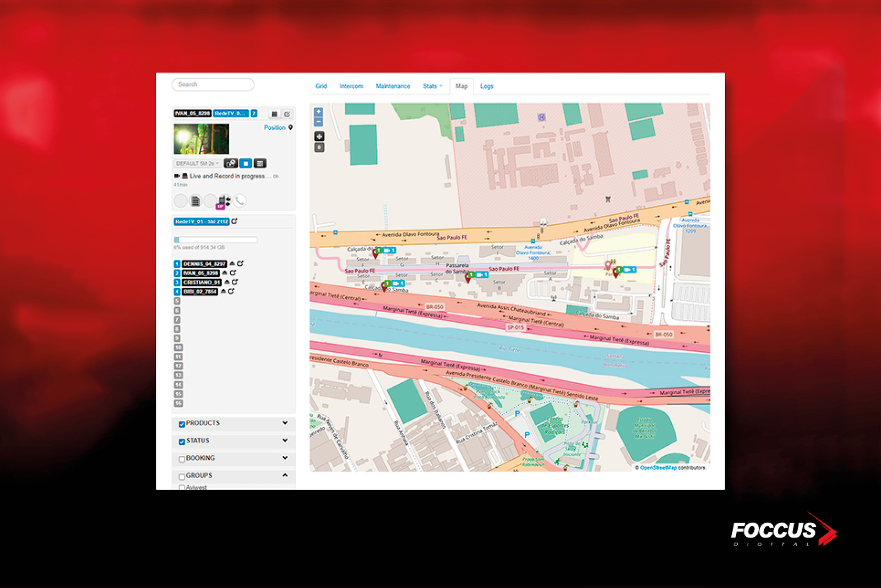The image size is (881, 588).
Task: Open the DEFAULT SM 2s dropdown
Action: (197, 164)
